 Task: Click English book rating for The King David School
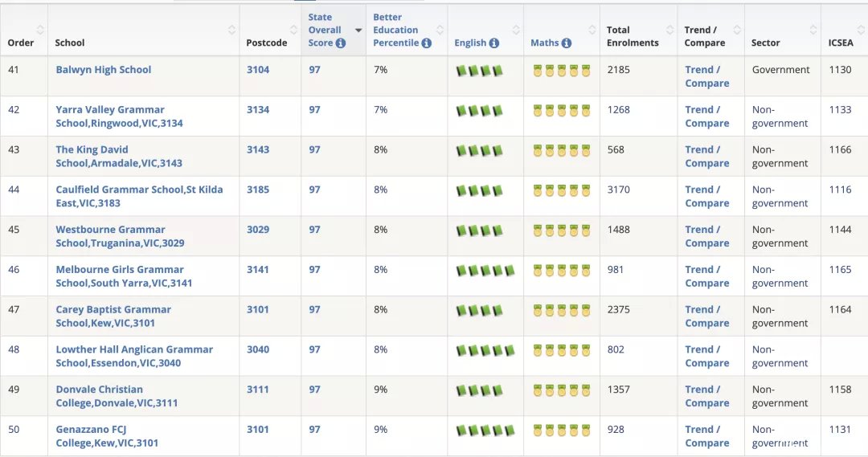479,150
